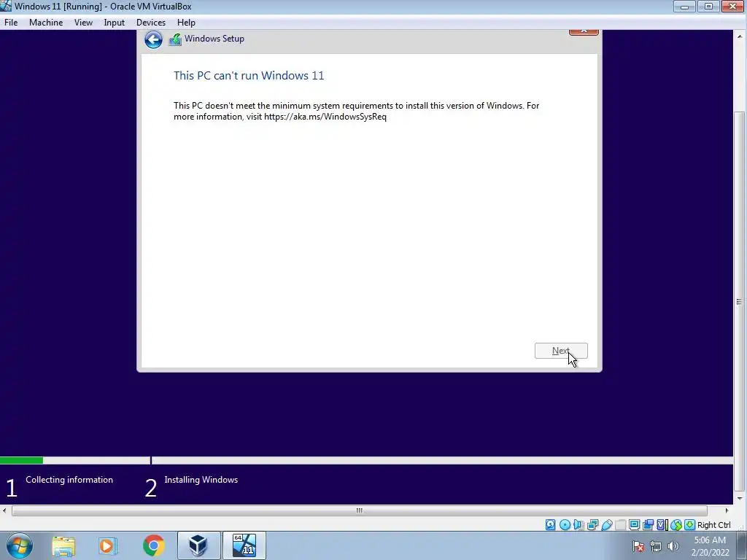Minimize the VirtualBox window
The image size is (747, 560).
684,7
